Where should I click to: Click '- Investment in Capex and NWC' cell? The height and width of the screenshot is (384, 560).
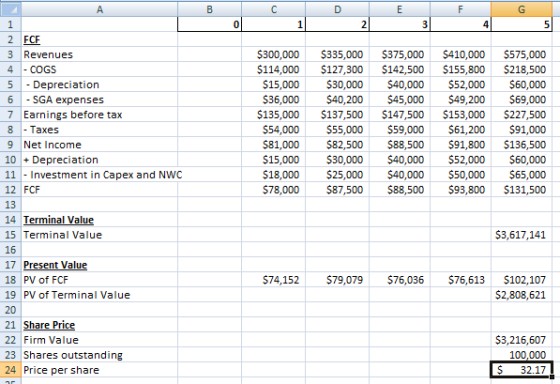click(100, 175)
